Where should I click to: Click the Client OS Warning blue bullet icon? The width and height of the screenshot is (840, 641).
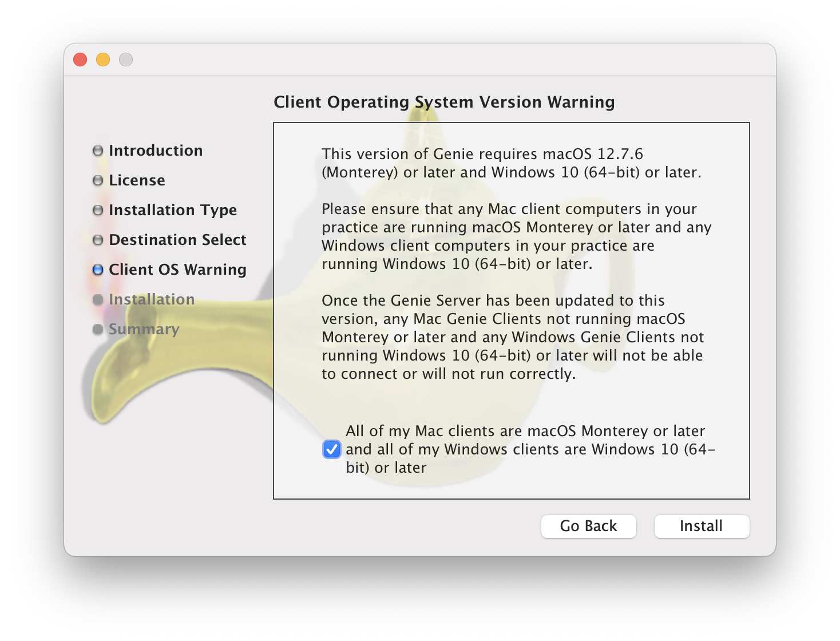(97, 269)
